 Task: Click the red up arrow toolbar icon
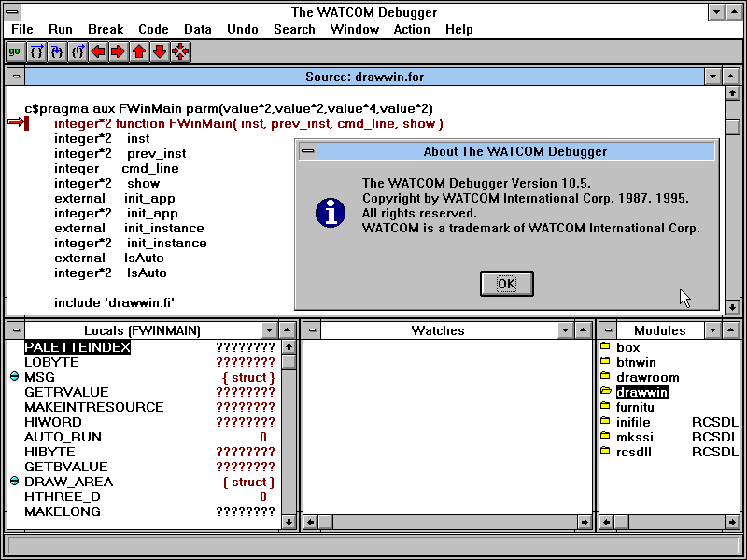pos(139,51)
